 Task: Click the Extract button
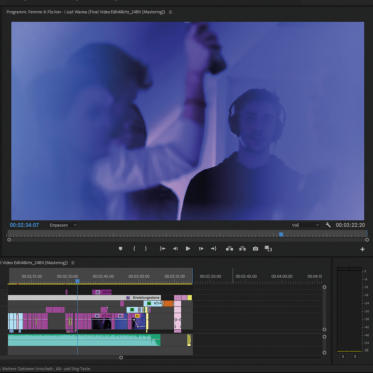pyautogui.click(x=242, y=249)
